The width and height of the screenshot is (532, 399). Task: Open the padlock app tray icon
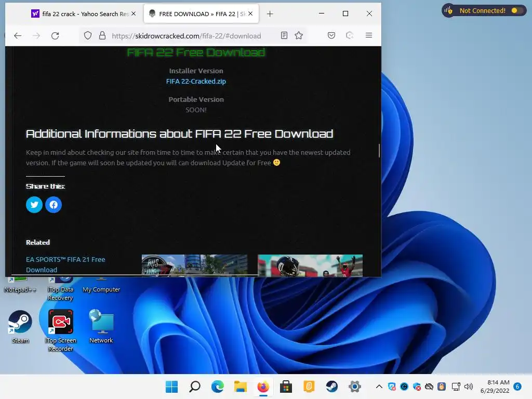pos(442,387)
